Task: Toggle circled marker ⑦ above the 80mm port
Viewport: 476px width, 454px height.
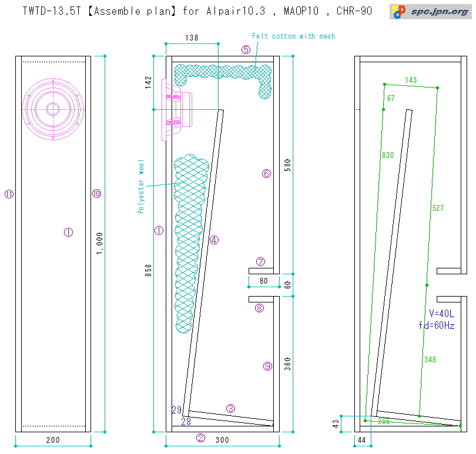Action: click(260, 261)
